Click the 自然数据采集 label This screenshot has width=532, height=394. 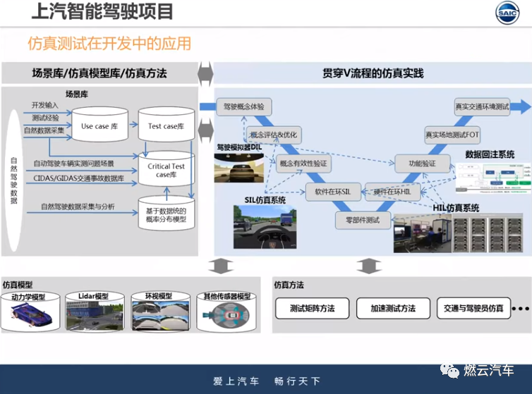(44, 130)
